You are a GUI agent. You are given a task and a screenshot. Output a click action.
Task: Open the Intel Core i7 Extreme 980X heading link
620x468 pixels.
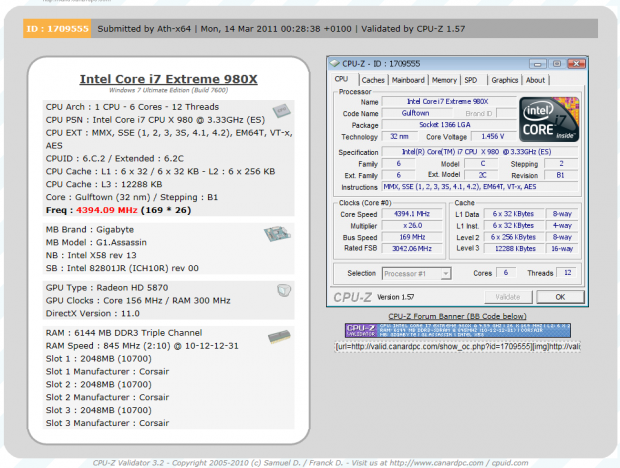click(168, 79)
